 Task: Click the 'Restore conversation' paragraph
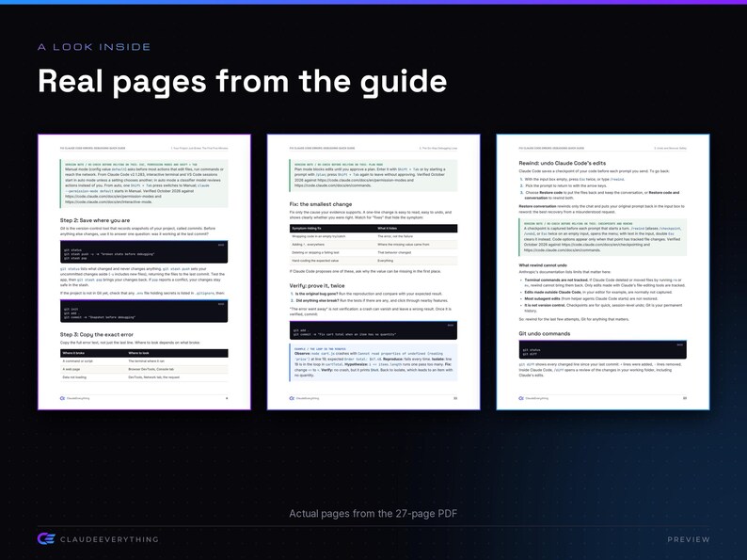pyautogui.click(x=602, y=209)
